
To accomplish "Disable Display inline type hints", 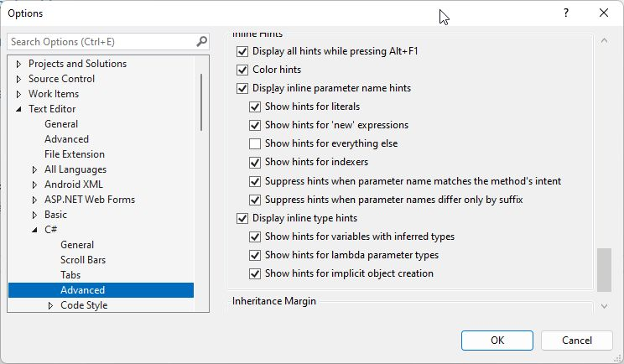I will [242, 218].
